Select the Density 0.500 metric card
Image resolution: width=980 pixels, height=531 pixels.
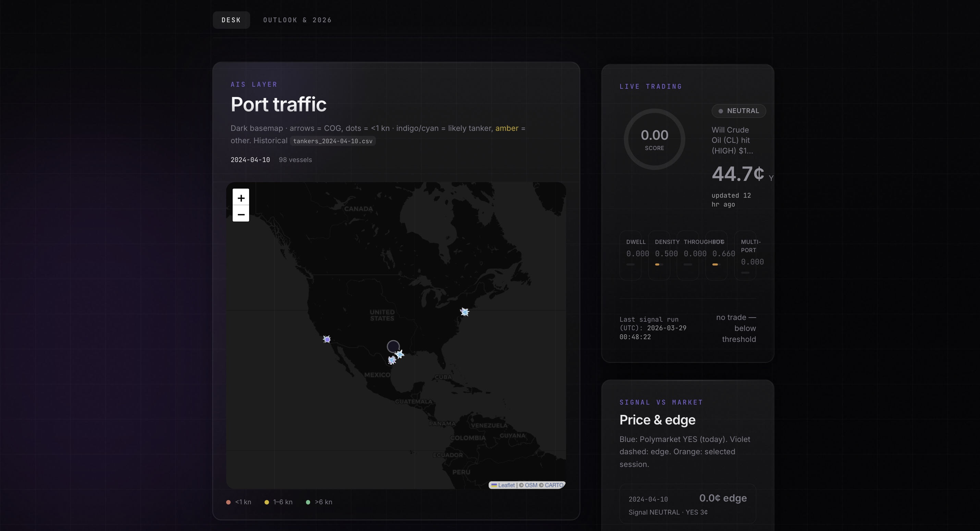(659, 255)
